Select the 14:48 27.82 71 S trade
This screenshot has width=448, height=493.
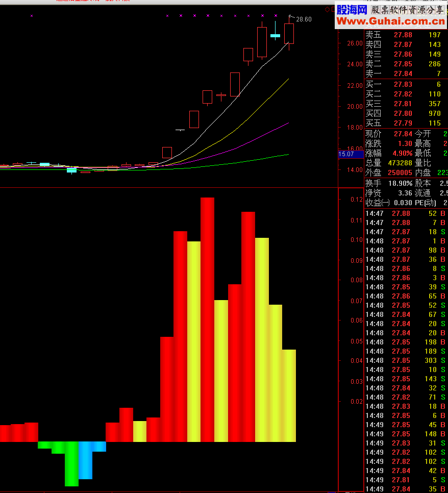406,398
